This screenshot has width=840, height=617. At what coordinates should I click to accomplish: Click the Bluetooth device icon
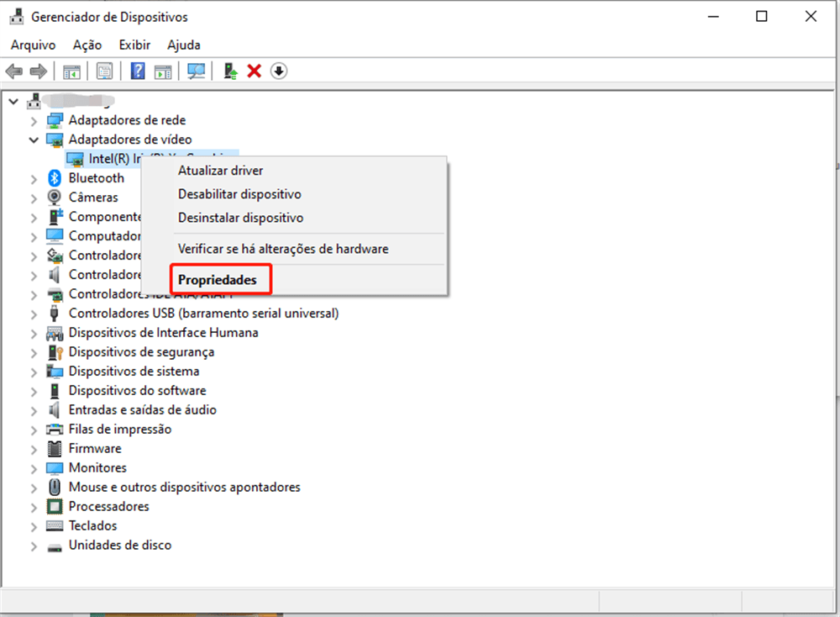[55, 177]
